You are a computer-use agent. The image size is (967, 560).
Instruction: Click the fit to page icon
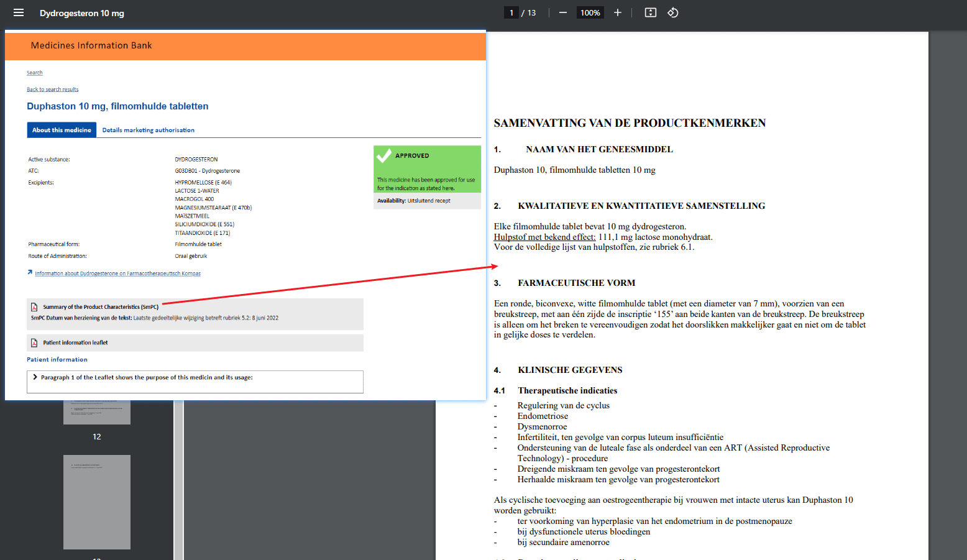pyautogui.click(x=651, y=12)
